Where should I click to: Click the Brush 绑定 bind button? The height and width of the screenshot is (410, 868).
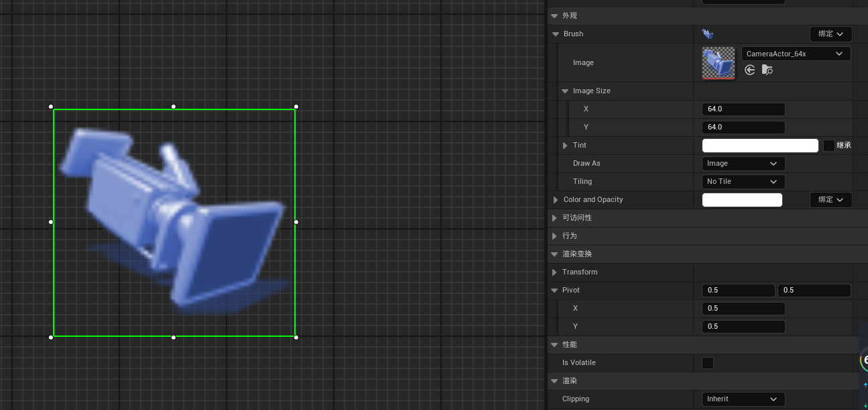[x=830, y=34]
